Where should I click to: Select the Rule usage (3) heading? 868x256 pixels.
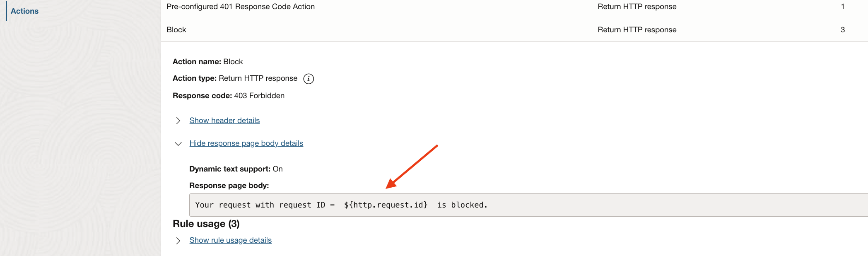tap(207, 224)
